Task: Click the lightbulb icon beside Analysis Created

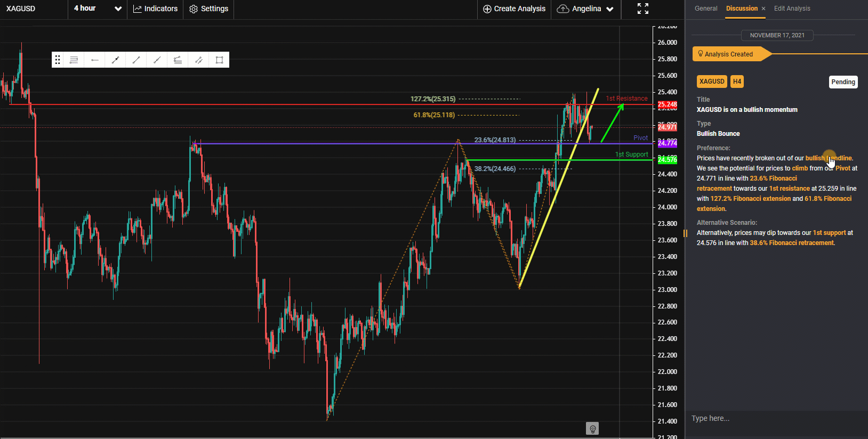Action: (700, 54)
